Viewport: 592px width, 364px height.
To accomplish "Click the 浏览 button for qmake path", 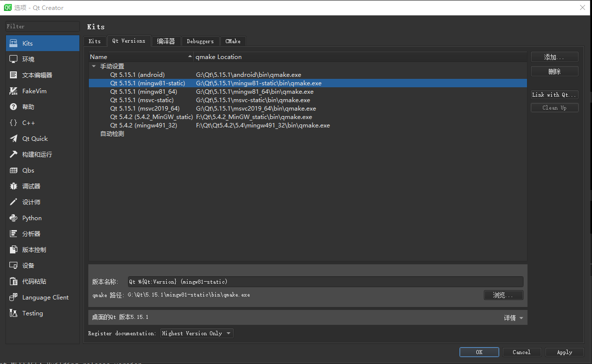I will click(x=503, y=295).
